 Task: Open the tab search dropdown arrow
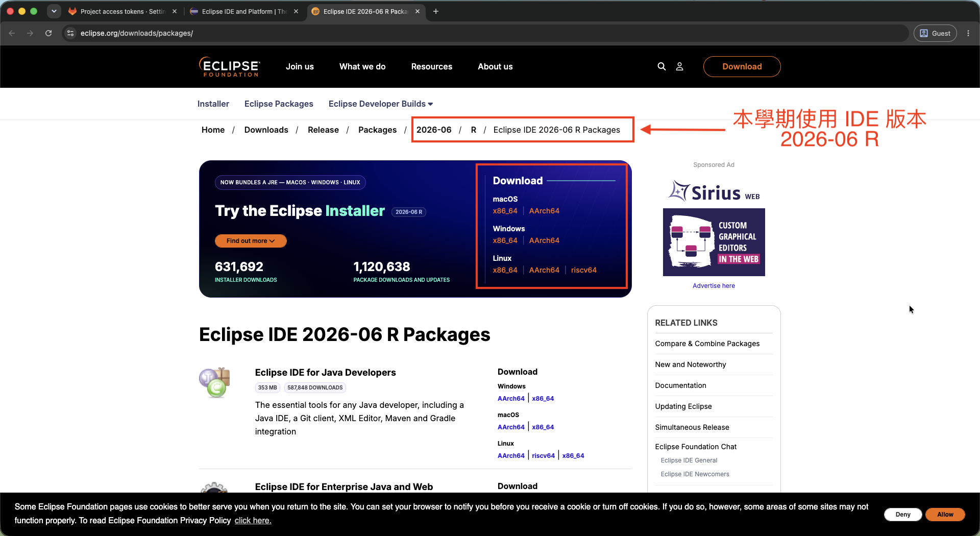54,11
